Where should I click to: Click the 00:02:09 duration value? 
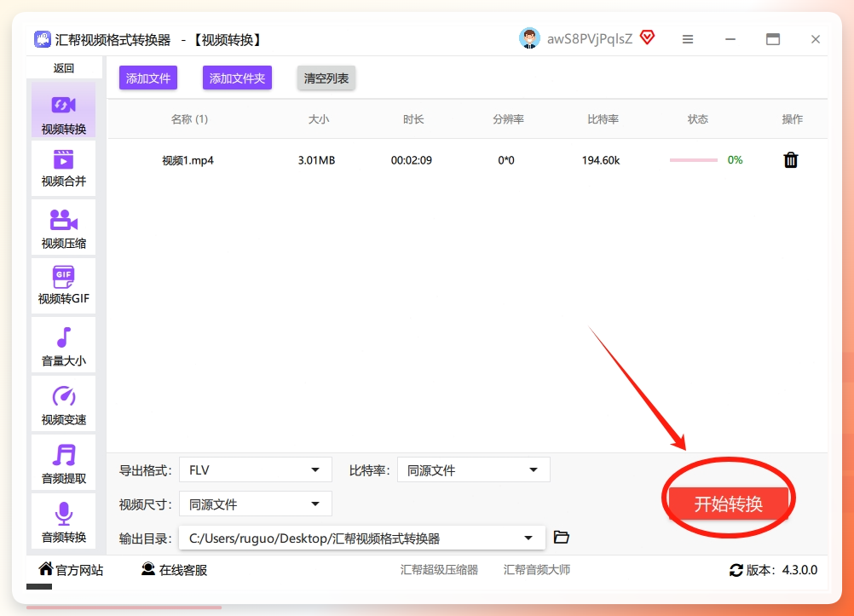coord(411,160)
